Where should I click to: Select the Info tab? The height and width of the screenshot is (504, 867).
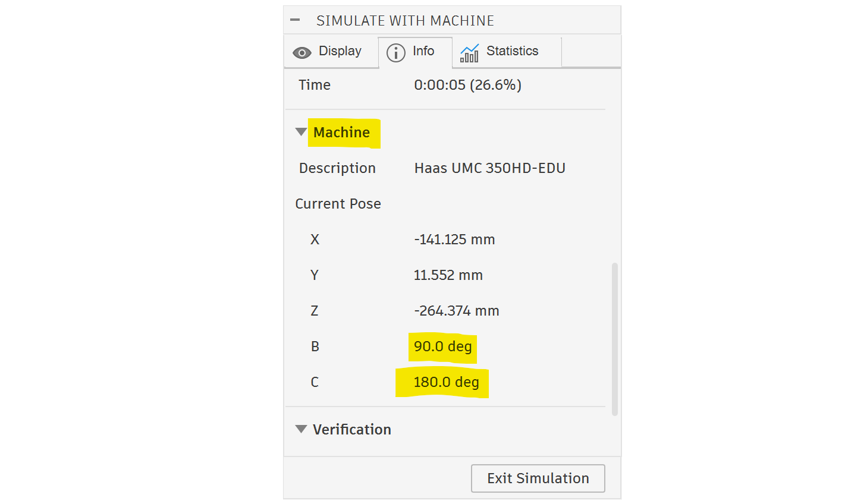coord(415,52)
